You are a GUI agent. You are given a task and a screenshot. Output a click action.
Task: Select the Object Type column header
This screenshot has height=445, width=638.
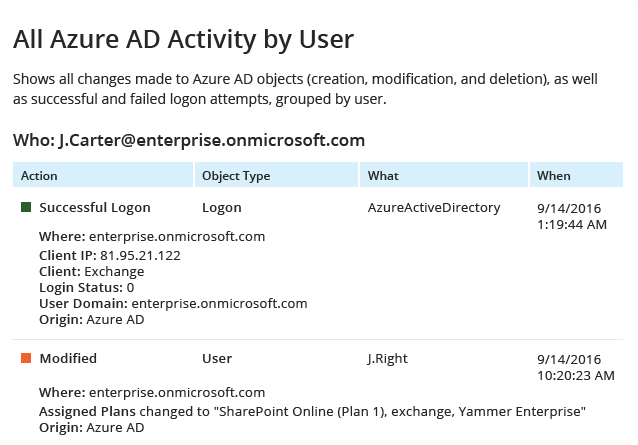[236, 176]
